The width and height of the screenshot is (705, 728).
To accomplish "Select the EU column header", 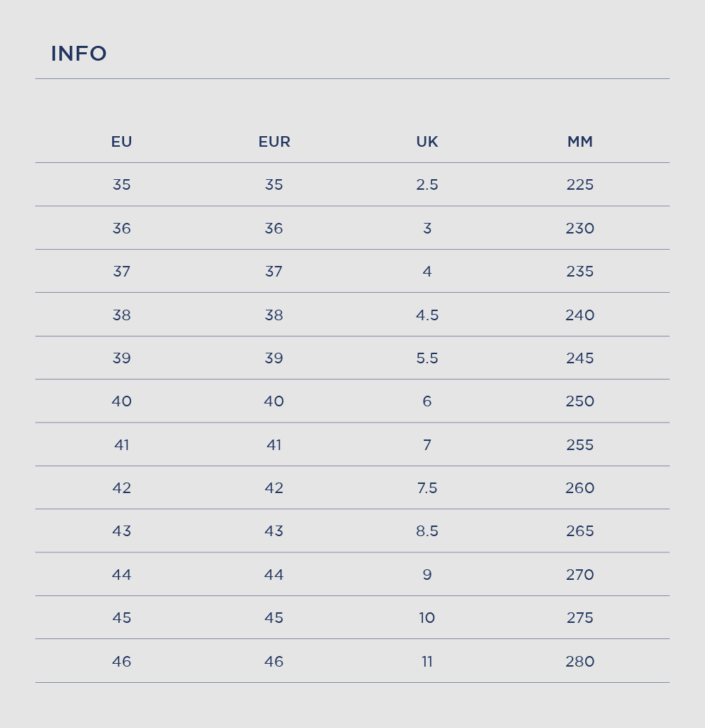I will (x=121, y=142).
